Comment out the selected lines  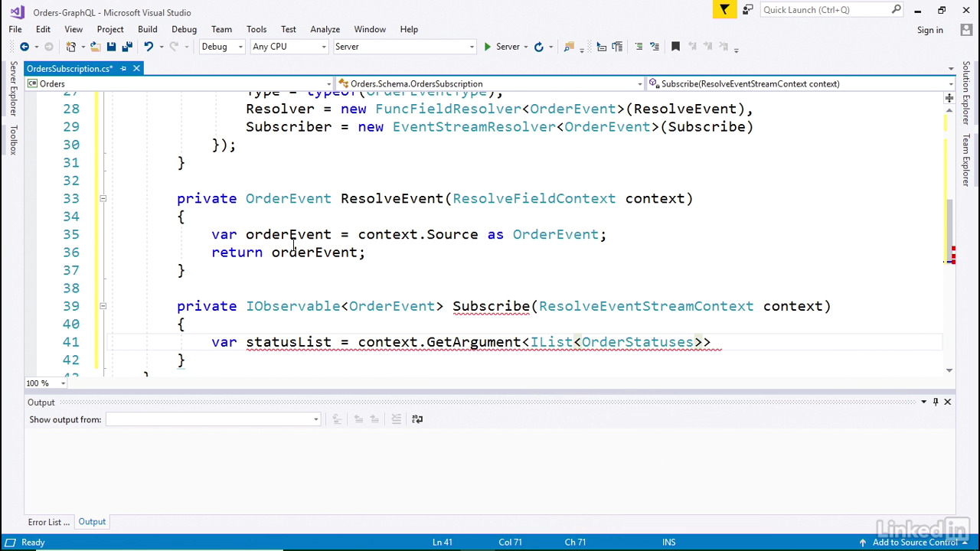[639, 47]
